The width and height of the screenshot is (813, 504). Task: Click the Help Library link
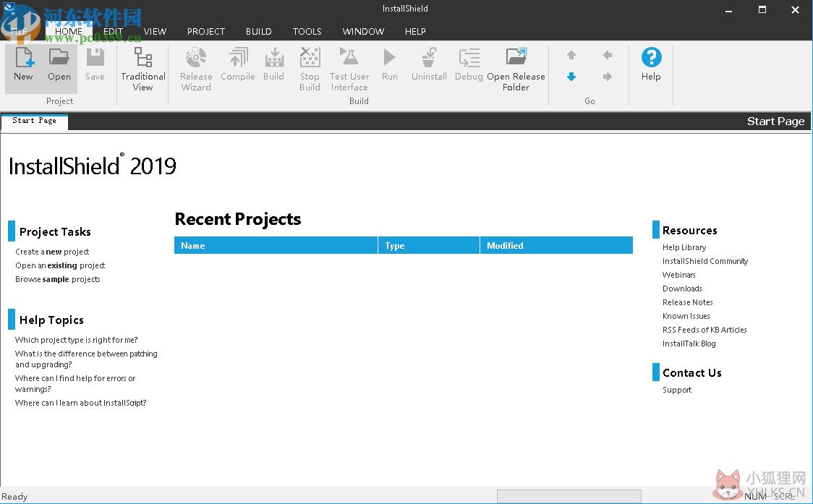click(684, 248)
